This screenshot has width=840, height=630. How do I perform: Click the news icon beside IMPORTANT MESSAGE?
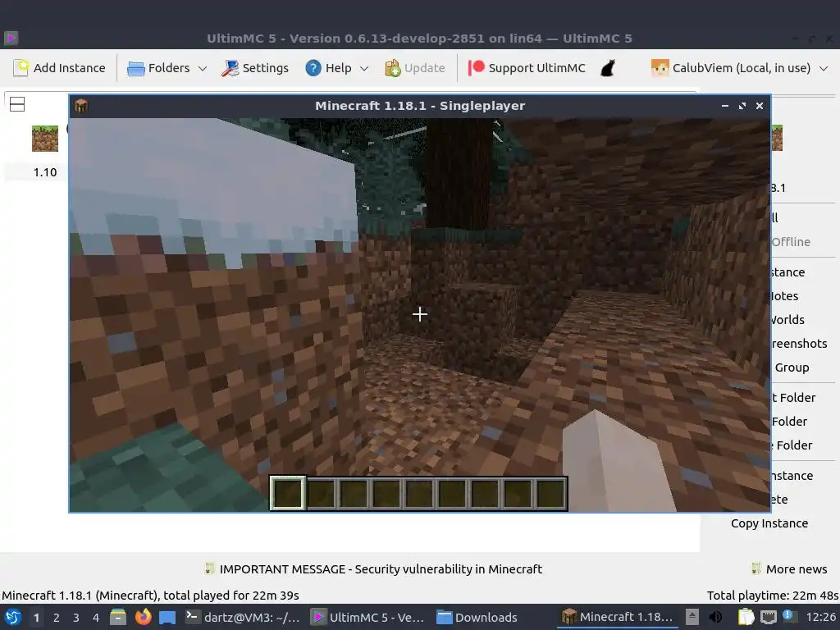pos(209,568)
